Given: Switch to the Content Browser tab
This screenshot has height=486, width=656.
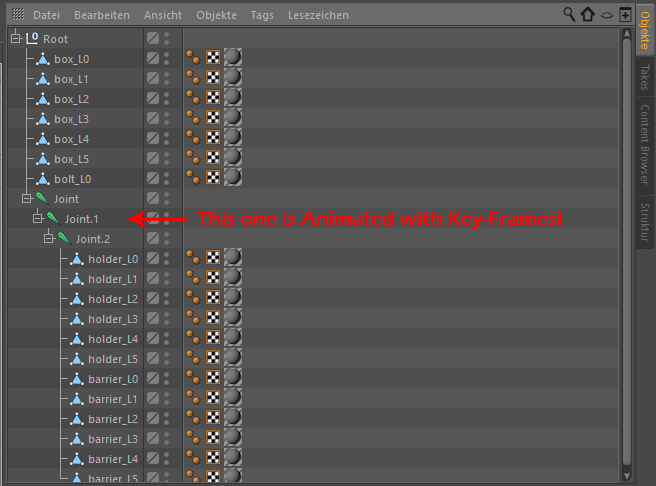Looking at the screenshot, I should tap(645, 145).
